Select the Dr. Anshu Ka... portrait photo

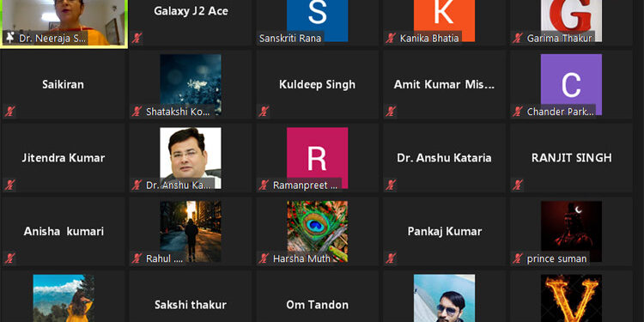click(191, 158)
